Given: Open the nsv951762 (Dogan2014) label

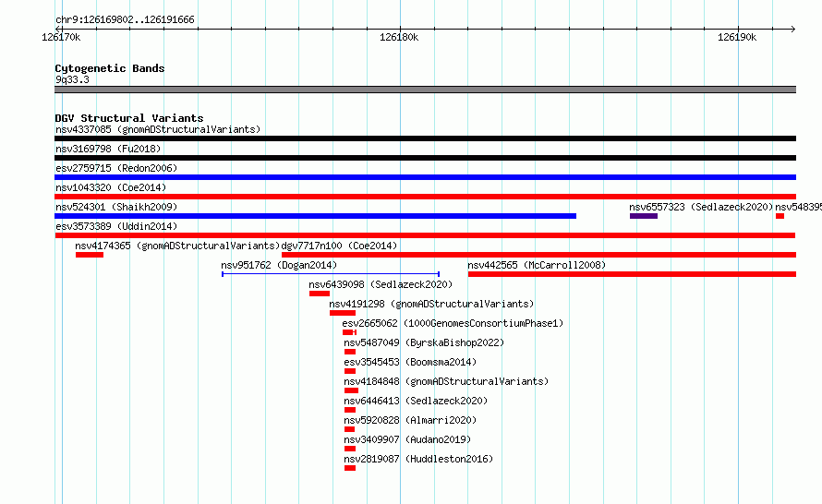Looking at the screenshot, I should point(279,265).
